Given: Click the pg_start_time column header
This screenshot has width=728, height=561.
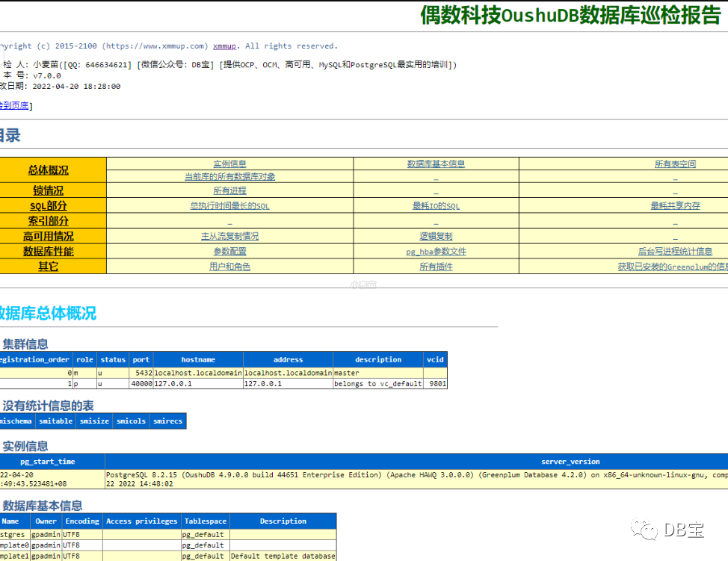Looking at the screenshot, I should click(x=48, y=462).
